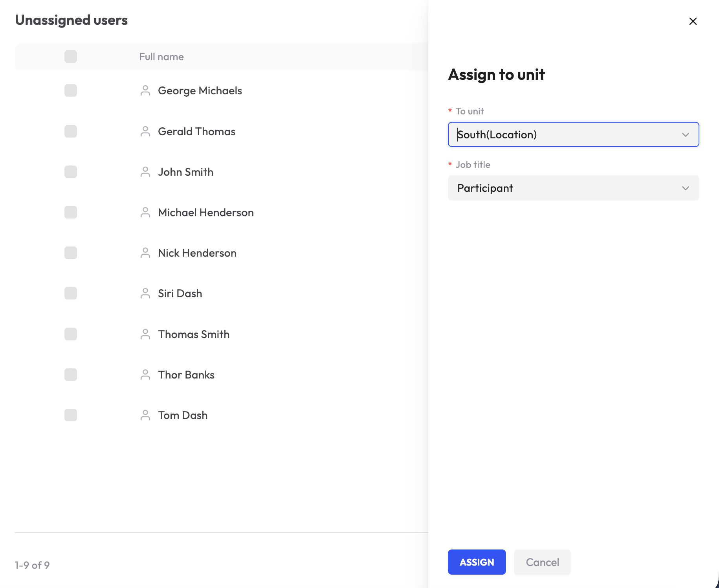Check the box next to Siri Dash
Image resolution: width=719 pixels, height=588 pixels.
tap(71, 293)
